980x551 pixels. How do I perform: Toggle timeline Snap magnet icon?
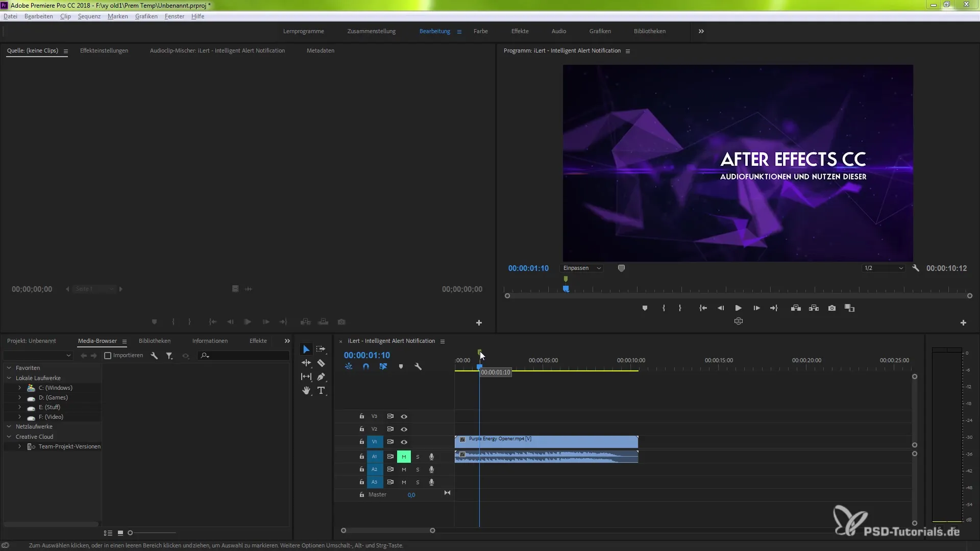[x=366, y=366]
